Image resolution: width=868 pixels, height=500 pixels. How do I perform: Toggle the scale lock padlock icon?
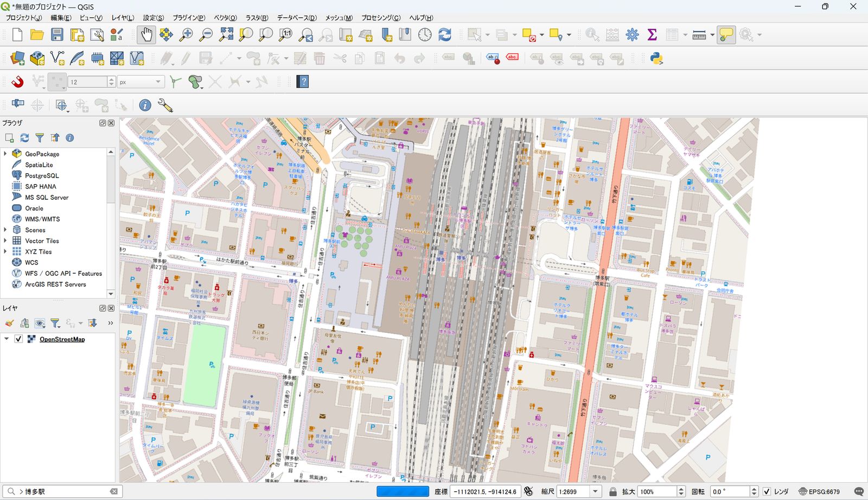point(613,491)
